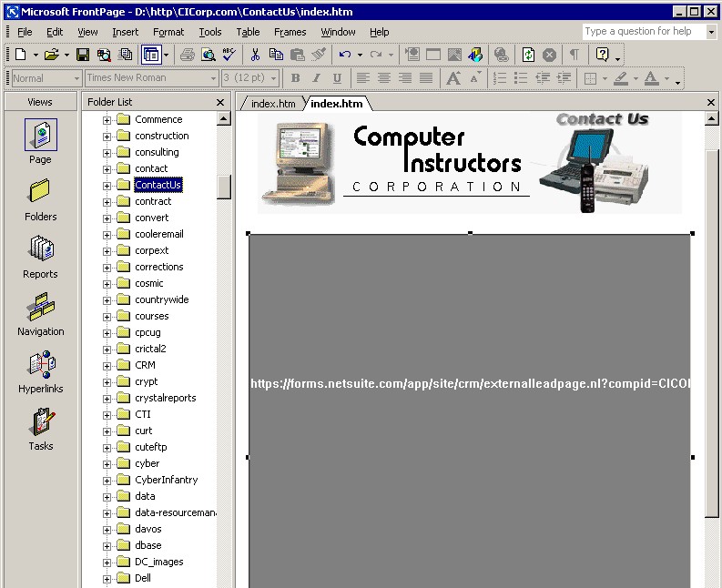
Task: Click the Open file toolbar icon
Action: click(52, 55)
